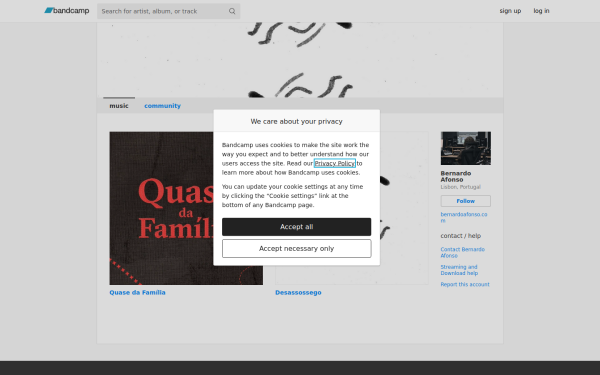Switch to the community tab
This screenshot has height=375, width=600.
coord(162,106)
